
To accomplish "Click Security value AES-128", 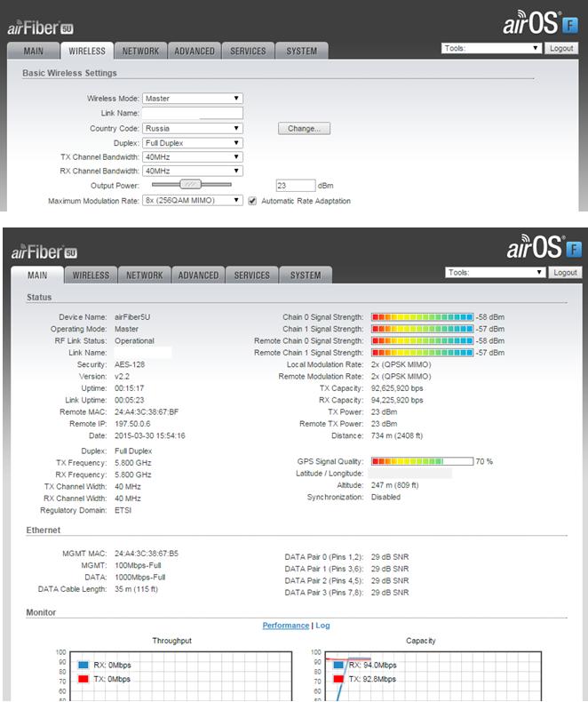I will click(130, 364).
